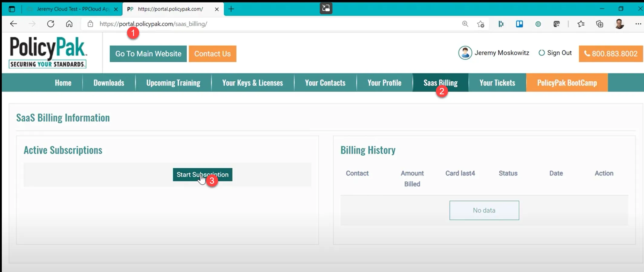Viewport: 644px width, 272px height.
Task: Click the Sign Out link
Action: click(555, 53)
